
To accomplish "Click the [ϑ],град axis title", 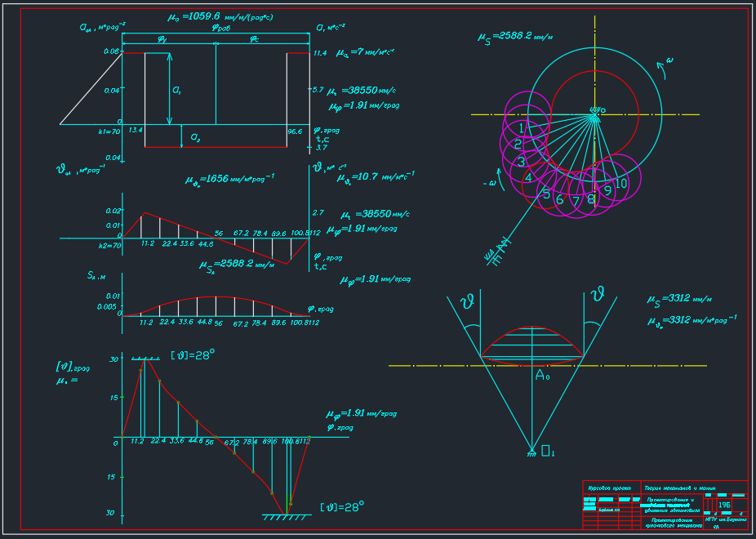I will 73,367.
